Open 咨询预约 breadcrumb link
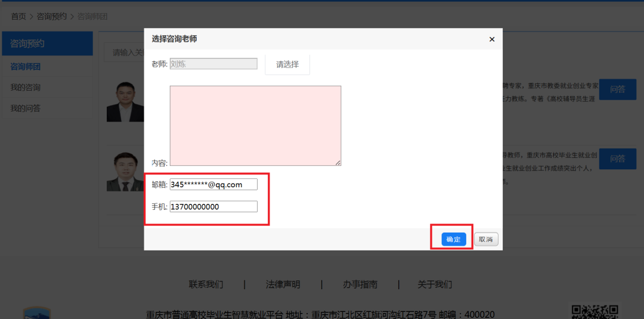The image size is (644, 319). point(52,16)
